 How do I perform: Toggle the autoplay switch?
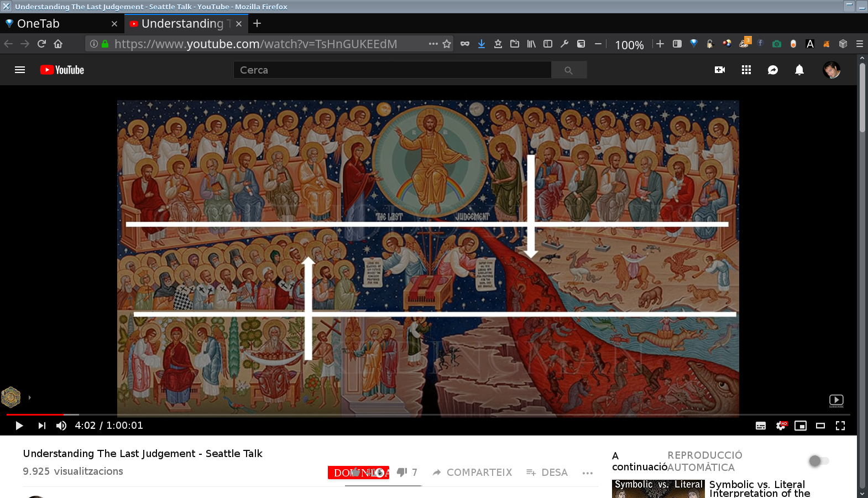(819, 461)
